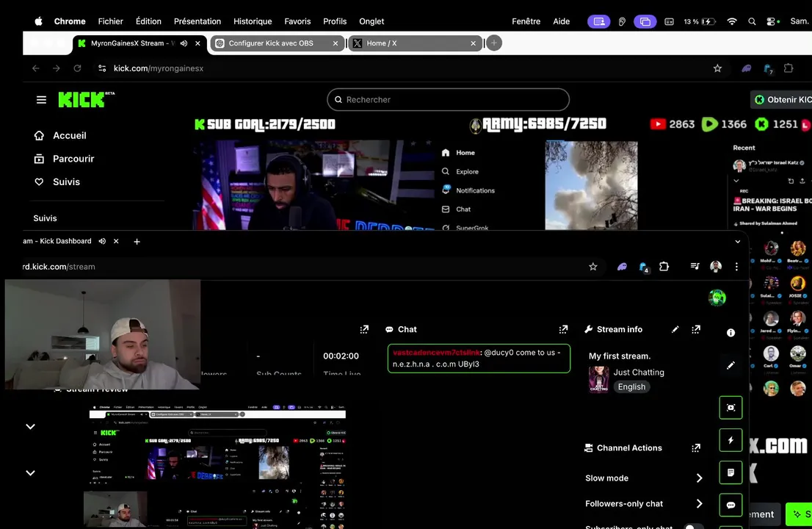Open blue extension with badge 4
The width and height of the screenshot is (812, 529).
click(x=643, y=267)
